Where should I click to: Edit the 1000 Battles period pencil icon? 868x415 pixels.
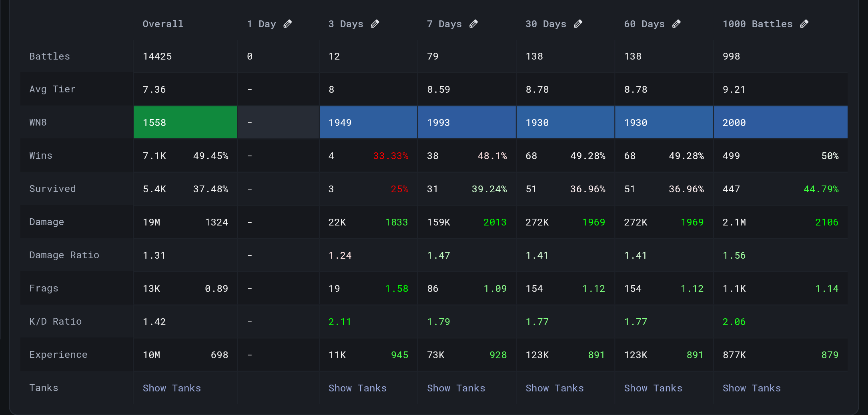tap(804, 24)
